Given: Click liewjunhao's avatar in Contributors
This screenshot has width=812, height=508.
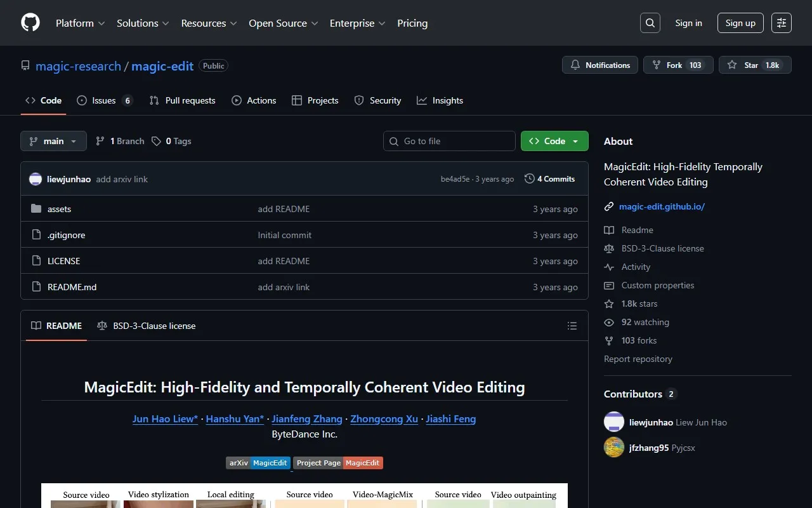Looking at the screenshot, I should click(614, 422).
